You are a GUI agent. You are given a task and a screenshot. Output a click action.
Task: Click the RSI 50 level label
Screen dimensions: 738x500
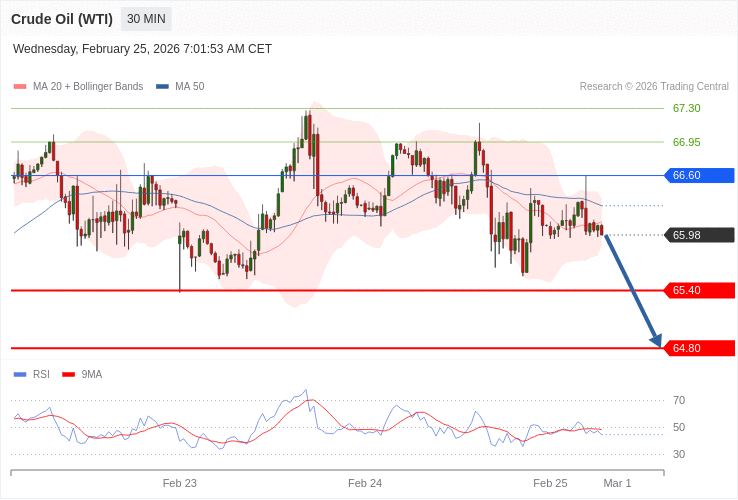(679, 427)
